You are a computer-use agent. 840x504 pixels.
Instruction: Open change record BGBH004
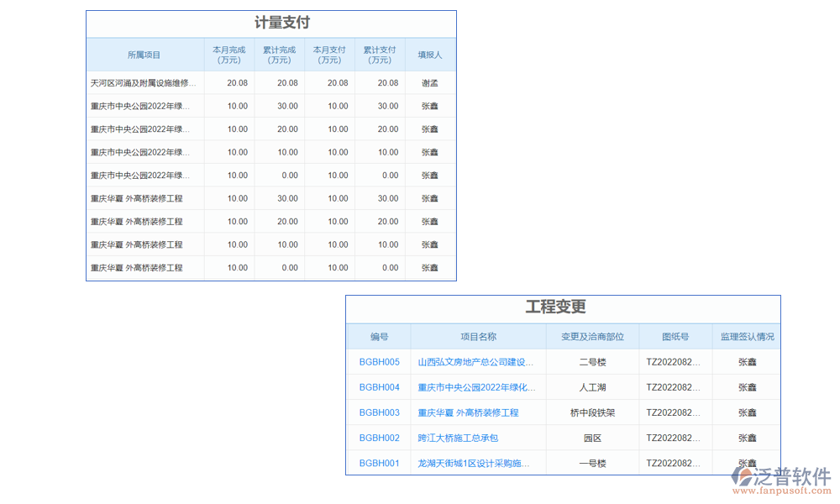pyautogui.click(x=379, y=387)
